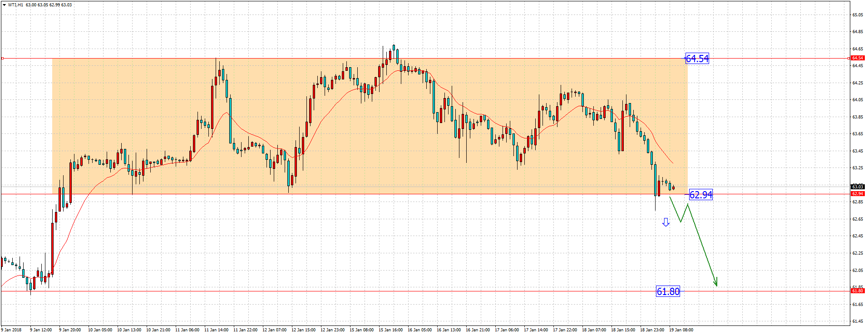
Task: Click the 9 Jan 2018 date label
Action: coord(11,330)
